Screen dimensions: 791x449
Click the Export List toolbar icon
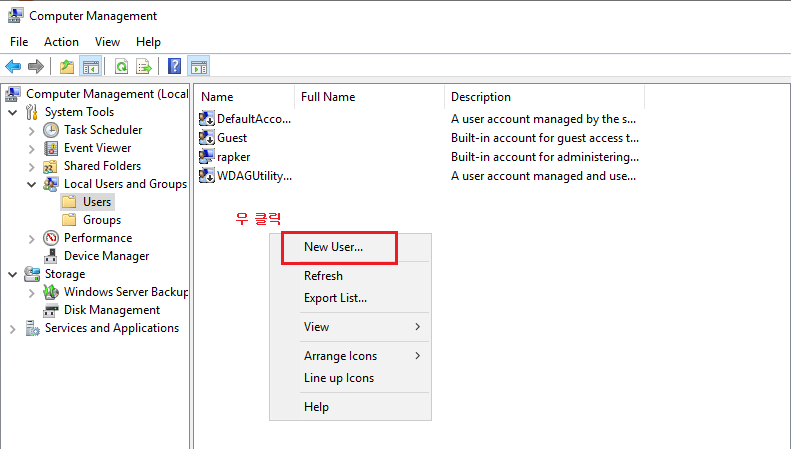tap(144, 66)
